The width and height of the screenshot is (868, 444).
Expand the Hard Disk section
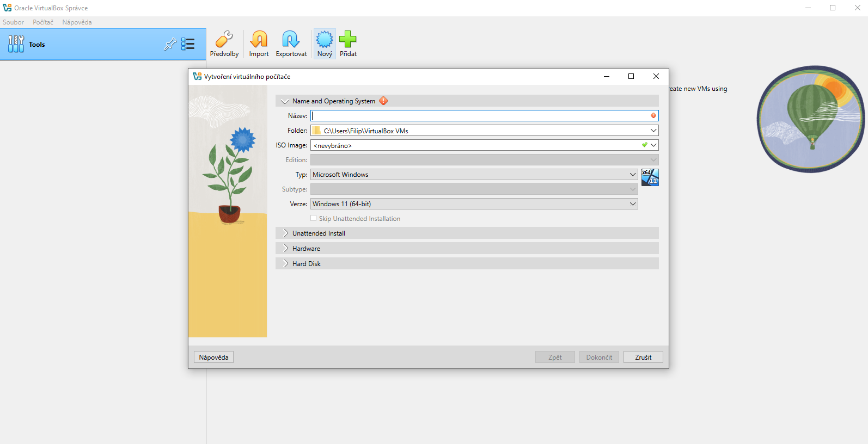click(306, 264)
